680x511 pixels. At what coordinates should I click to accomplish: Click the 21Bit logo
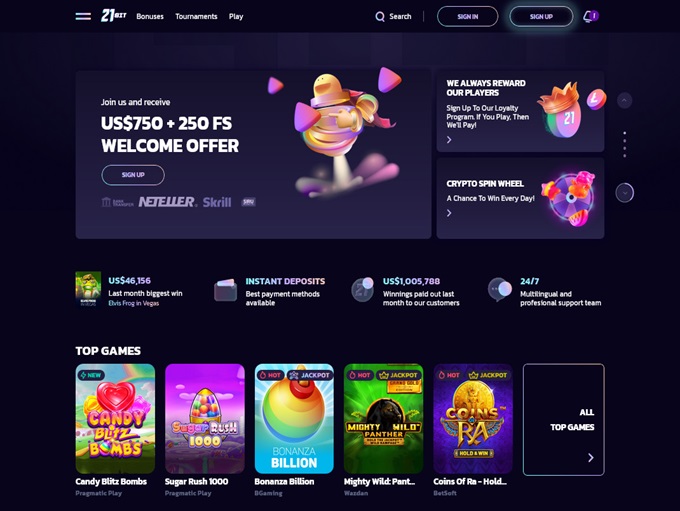coord(114,16)
